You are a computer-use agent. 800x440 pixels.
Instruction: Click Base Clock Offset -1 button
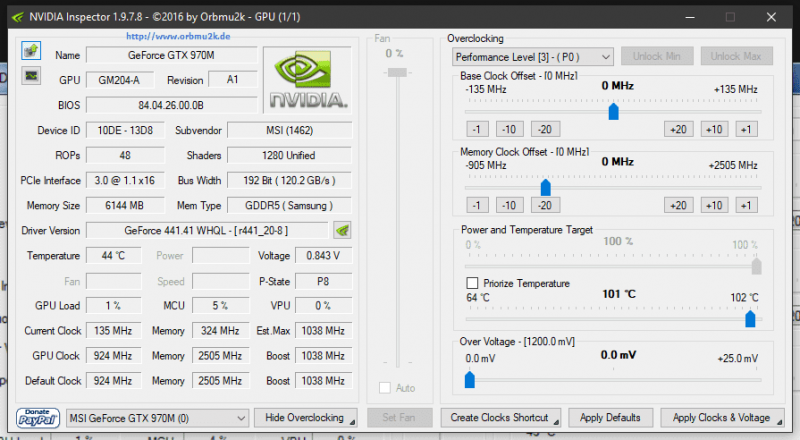click(477, 130)
